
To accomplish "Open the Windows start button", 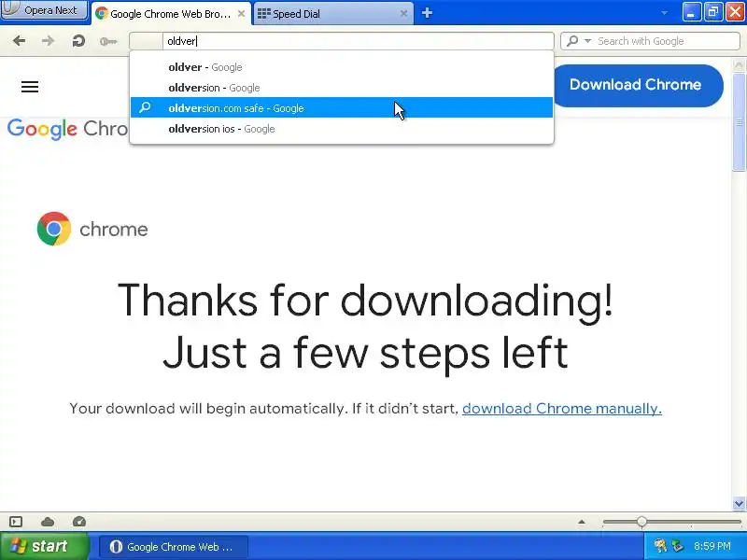I will point(44,546).
